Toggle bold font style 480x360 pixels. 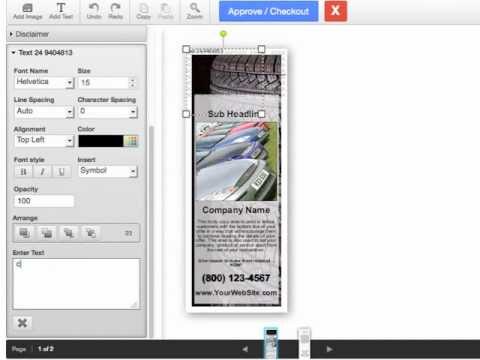point(23,172)
